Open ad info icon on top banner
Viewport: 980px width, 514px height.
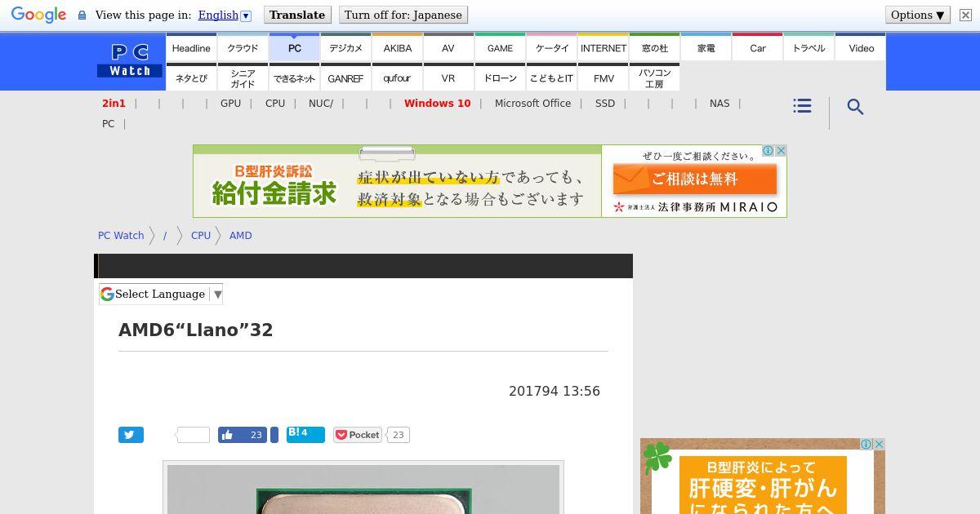768,151
